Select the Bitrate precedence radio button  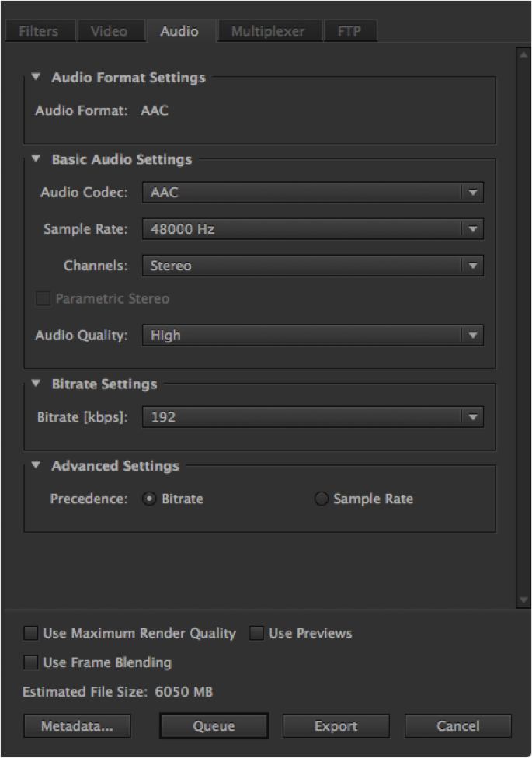[150, 499]
